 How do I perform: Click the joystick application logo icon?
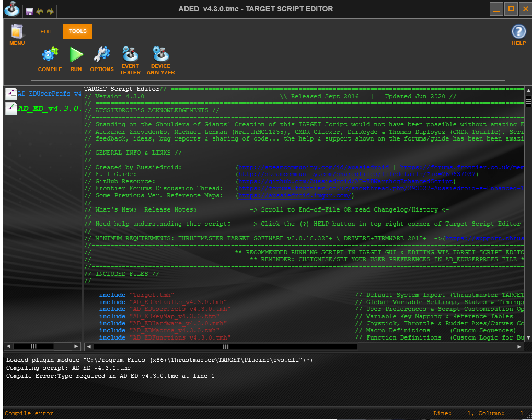pos(12,9)
